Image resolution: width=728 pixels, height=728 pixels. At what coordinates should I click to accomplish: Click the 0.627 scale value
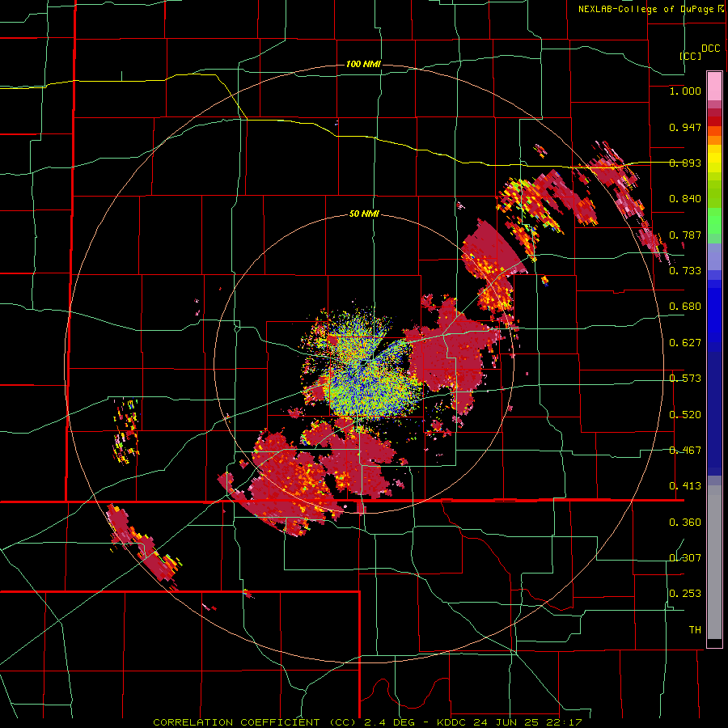tap(685, 343)
